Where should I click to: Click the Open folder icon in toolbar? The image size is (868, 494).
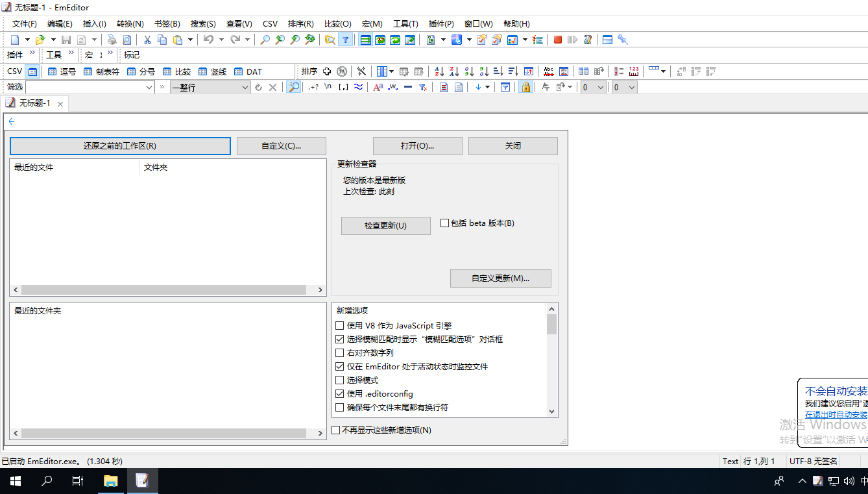point(40,40)
